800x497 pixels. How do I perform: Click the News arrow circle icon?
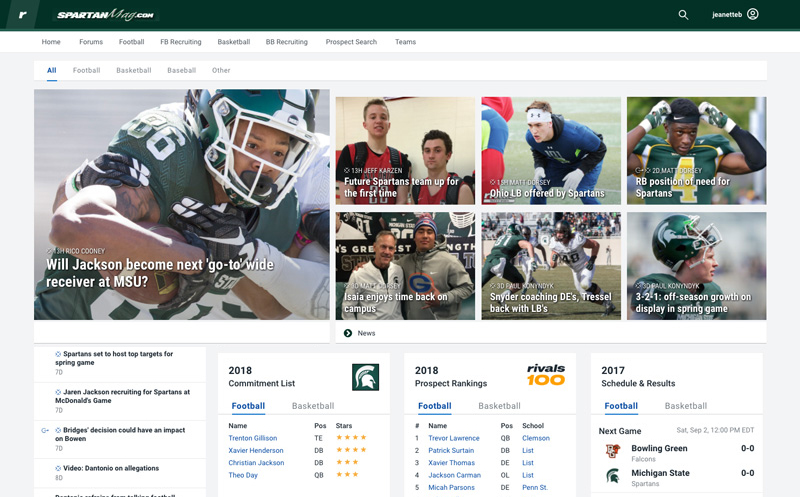coord(348,333)
